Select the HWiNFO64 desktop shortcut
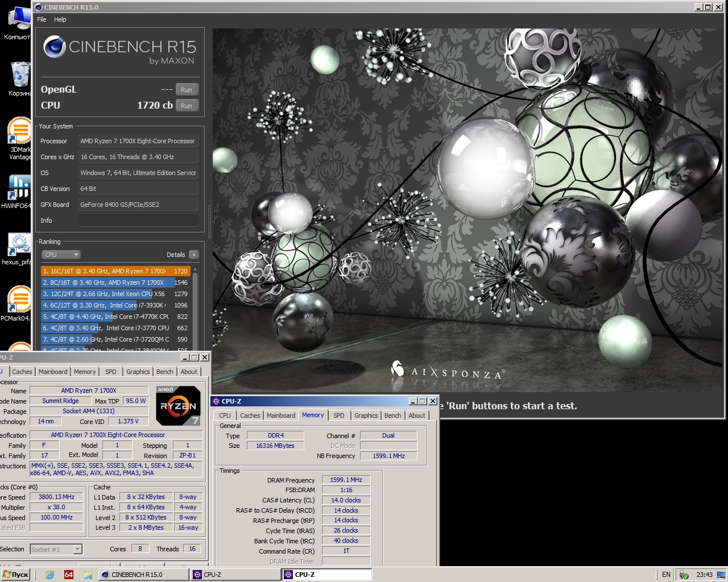The height and width of the screenshot is (582, 728). pos(16,192)
